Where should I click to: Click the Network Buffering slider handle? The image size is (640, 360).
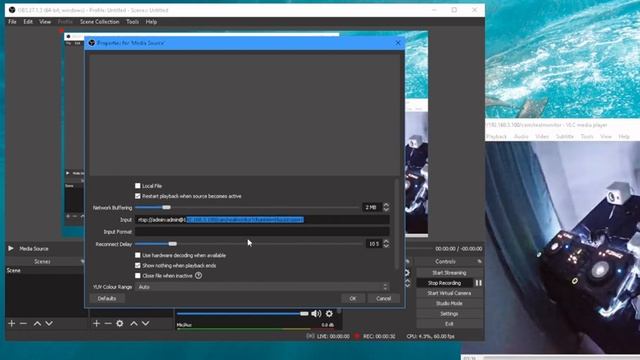[x=166, y=207]
